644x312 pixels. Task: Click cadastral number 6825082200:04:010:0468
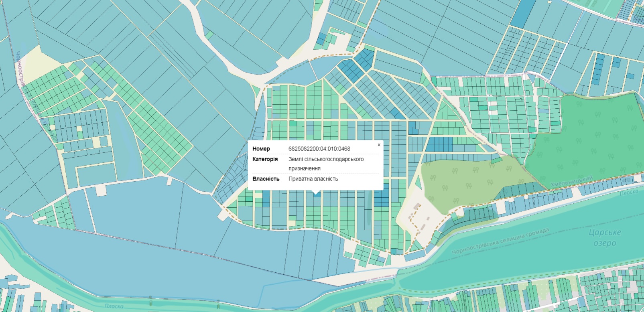coord(319,149)
